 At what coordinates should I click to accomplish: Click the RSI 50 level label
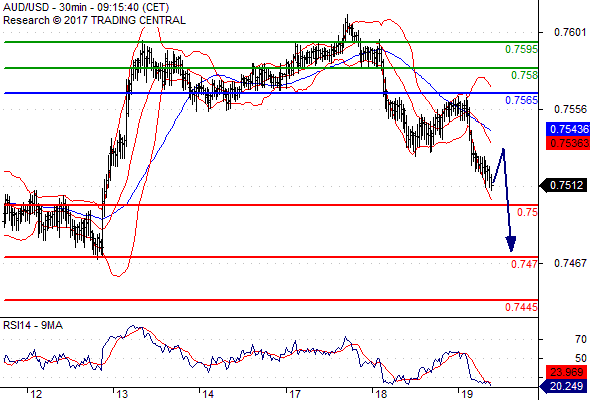click(x=581, y=358)
